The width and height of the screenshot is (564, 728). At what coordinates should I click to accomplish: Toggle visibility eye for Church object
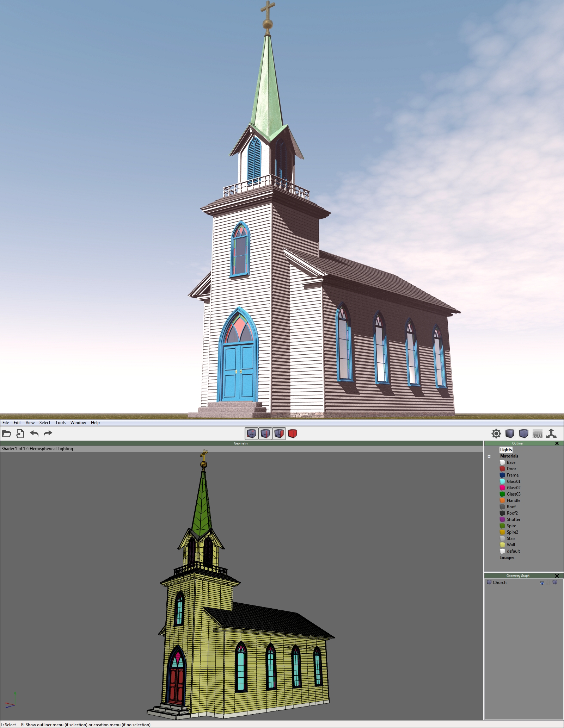[542, 583]
